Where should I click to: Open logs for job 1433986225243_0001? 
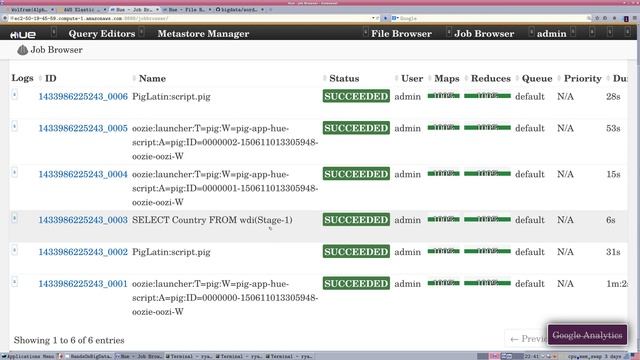[14, 282]
